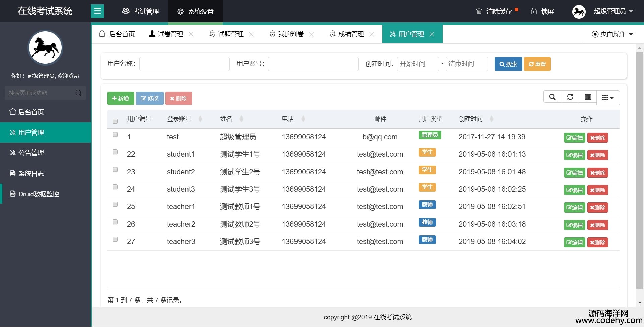
Task: Click the top-right horse avatar
Action: click(579, 12)
